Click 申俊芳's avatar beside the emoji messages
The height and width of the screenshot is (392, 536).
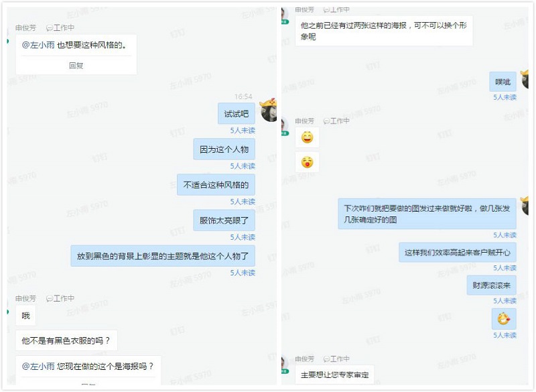284,126
